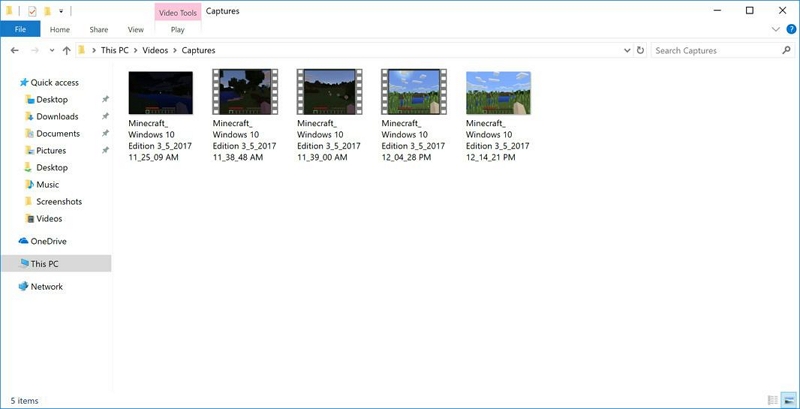Expand the ribbon with the chevron
This screenshot has height=409, width=800.
point(776,30)
